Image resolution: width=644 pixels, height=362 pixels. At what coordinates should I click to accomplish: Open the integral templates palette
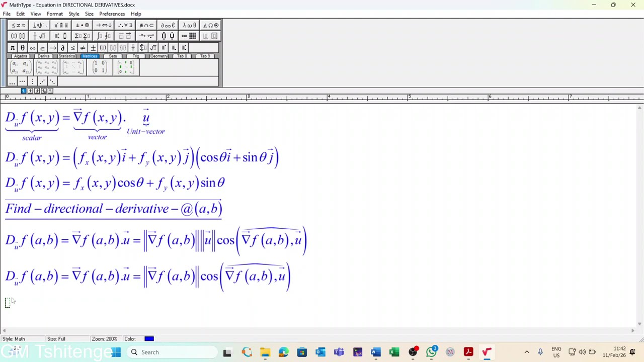tap(104, 36)
